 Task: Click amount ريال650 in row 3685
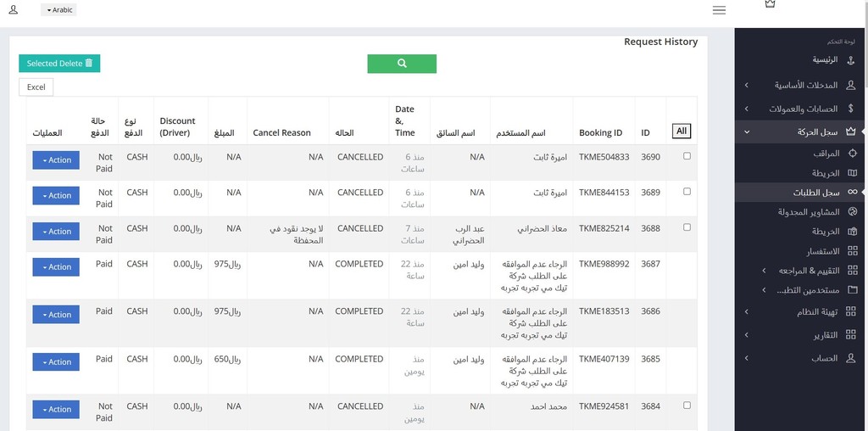point(228,359)
